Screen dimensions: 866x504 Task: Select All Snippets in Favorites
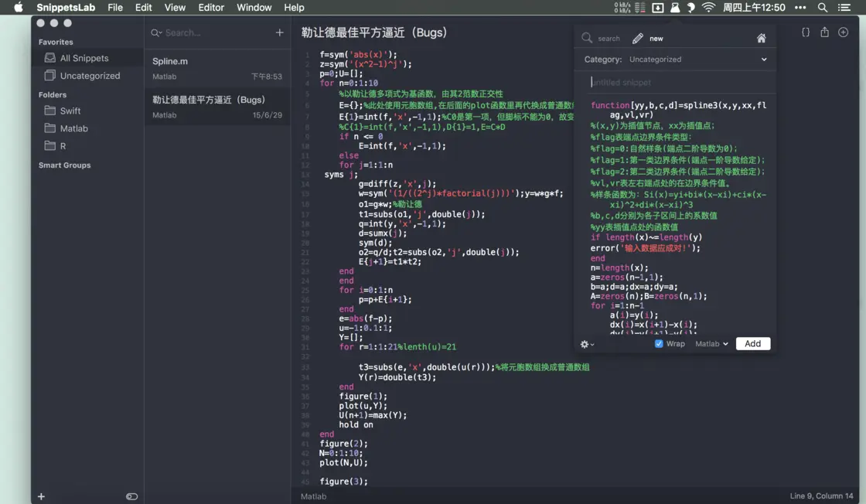tap(87, 58)
